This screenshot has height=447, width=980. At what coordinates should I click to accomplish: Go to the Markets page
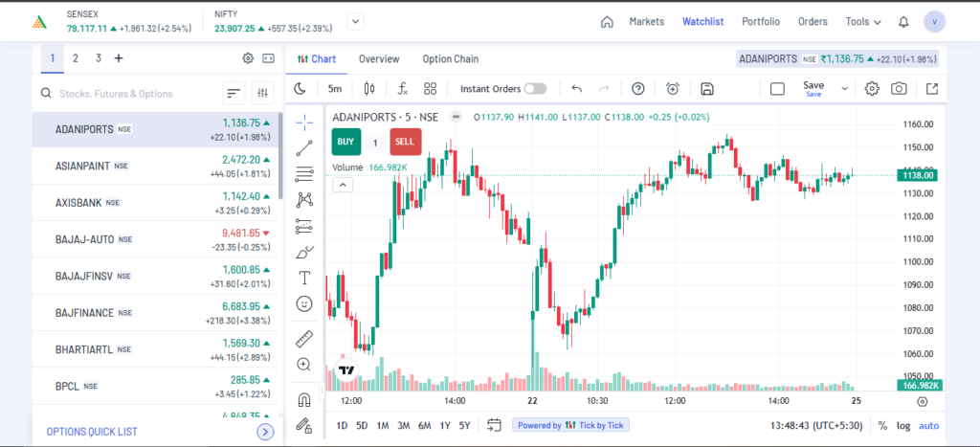tap(646, 22)
